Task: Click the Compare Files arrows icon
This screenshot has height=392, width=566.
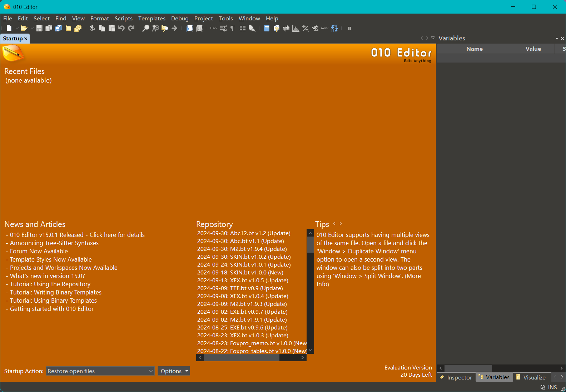Action: 286,28
